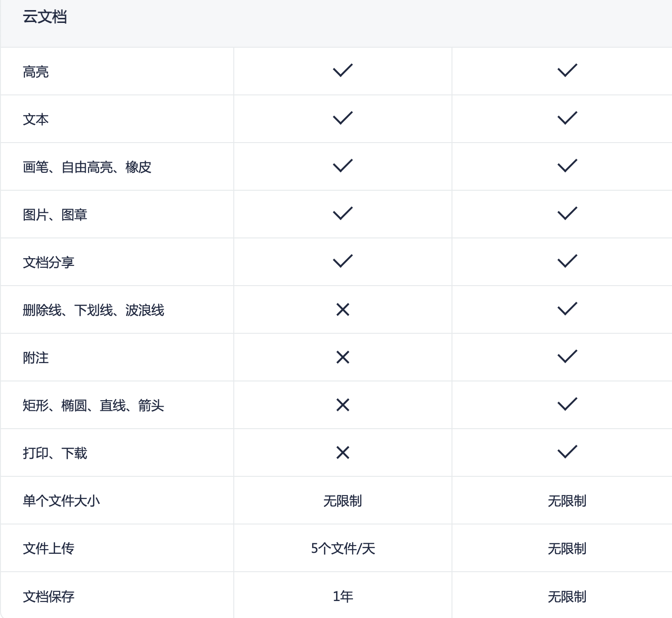Click the 文档保存 row label
672x618 pixels.
click(49, 596)
